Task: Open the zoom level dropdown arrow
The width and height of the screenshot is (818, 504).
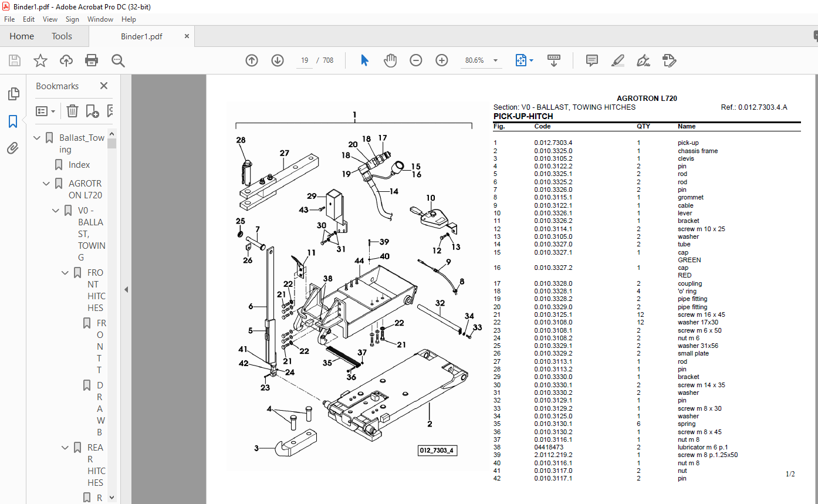Action: pos(495,60)
